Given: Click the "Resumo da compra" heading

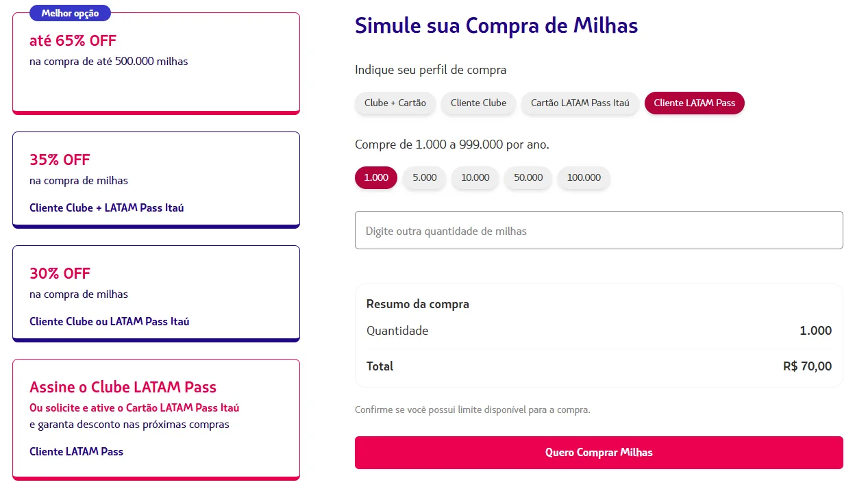Looking at the screenshot, I should coord(417,304).
